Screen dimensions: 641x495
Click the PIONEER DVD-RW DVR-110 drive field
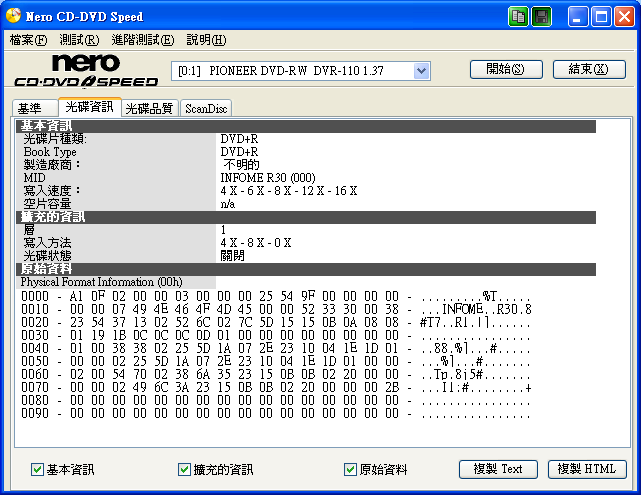pos(301,71)
